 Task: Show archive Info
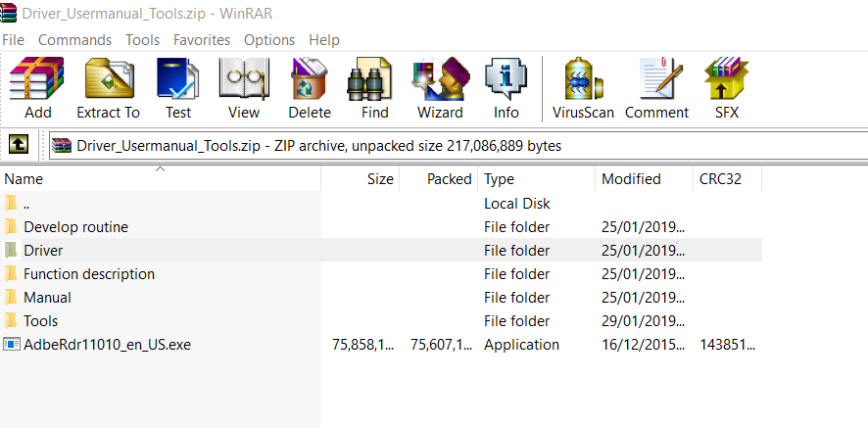pyautogui.click(x=506, y=86)
